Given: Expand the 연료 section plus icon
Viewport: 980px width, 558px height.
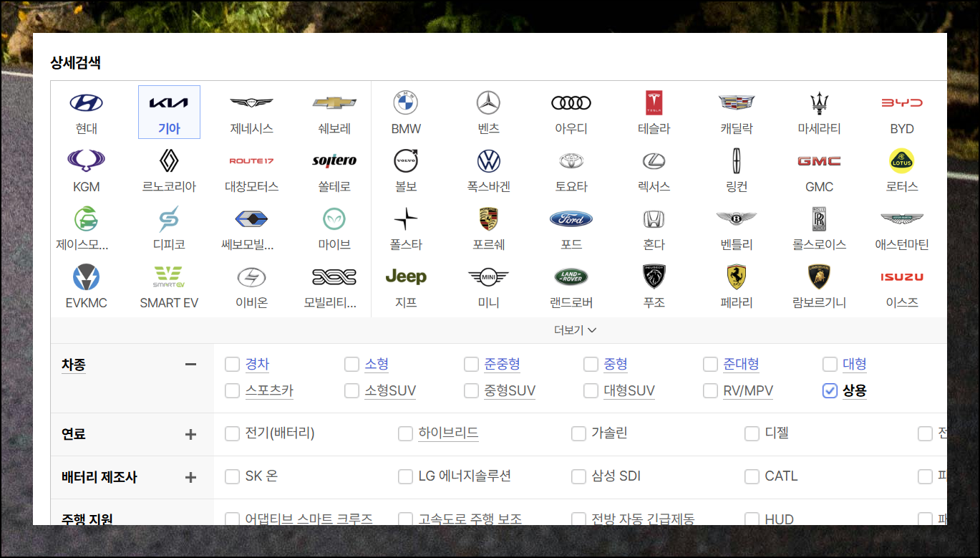Looking at the screenshot, I should point(190,434).
